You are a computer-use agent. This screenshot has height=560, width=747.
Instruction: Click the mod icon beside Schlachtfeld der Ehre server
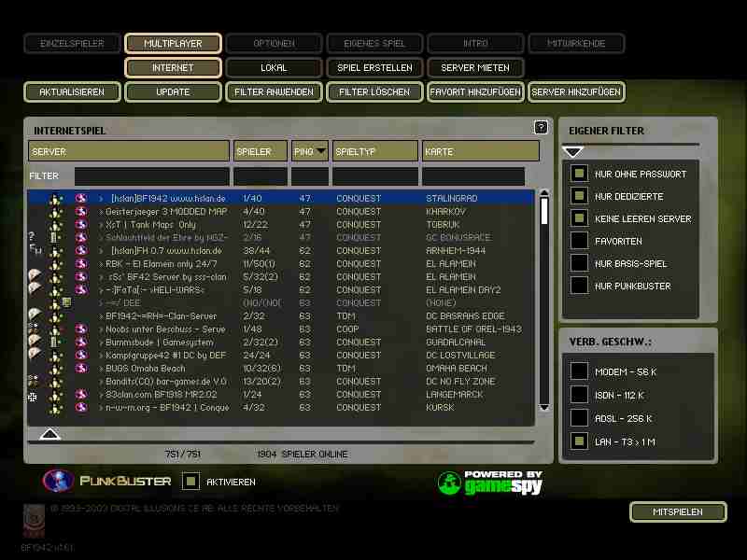pos(32,237)
